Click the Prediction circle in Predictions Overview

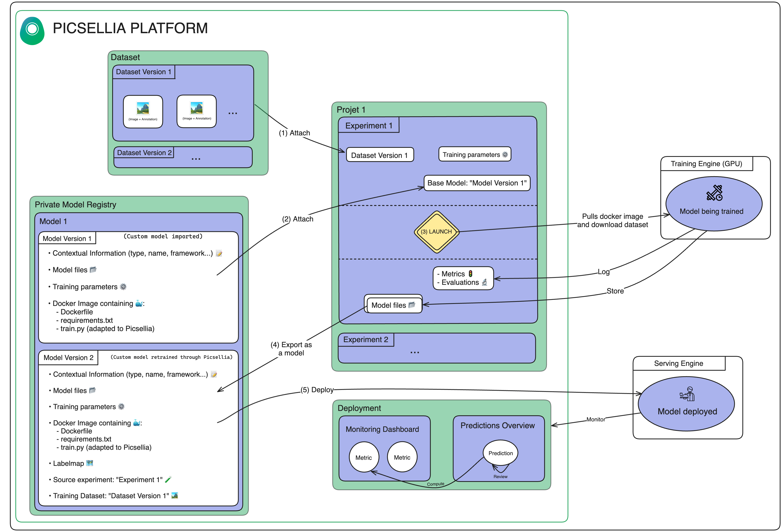pyautogui.click(x=500, y=453)
